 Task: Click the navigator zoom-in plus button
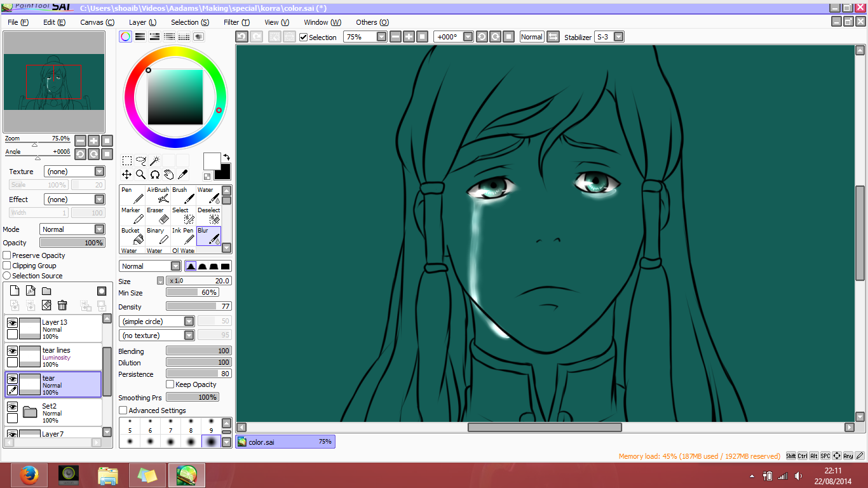[x=93, y=140]
